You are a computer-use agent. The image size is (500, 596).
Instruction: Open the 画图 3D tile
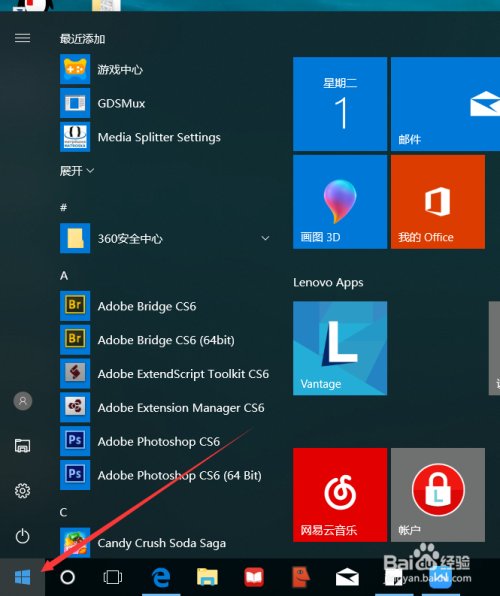(x=340, y=202)
